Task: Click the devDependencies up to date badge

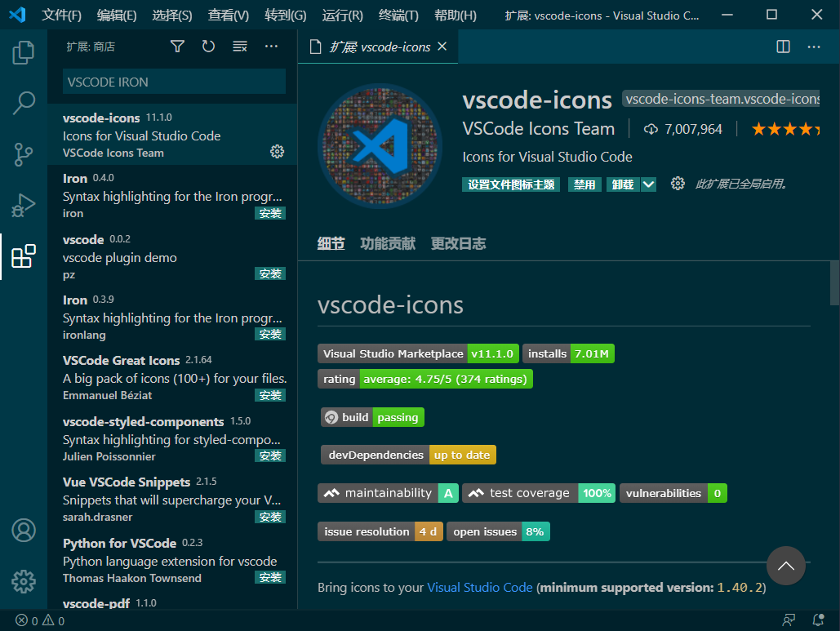Action: pos(408,455)
